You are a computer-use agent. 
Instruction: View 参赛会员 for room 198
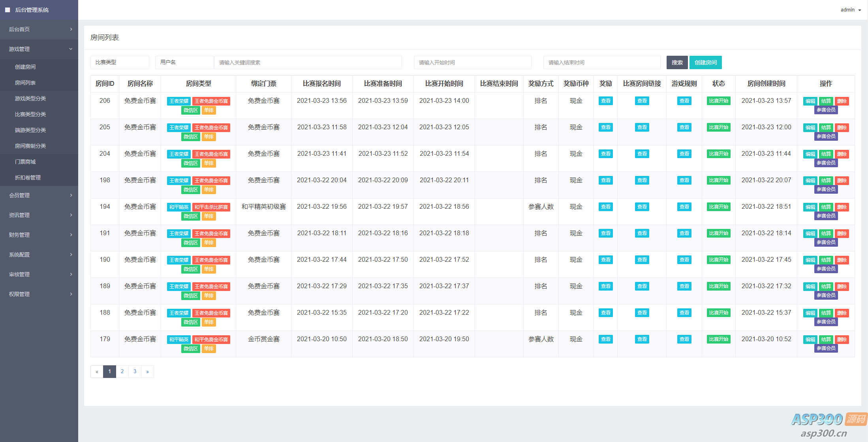[x=826, y=189]
